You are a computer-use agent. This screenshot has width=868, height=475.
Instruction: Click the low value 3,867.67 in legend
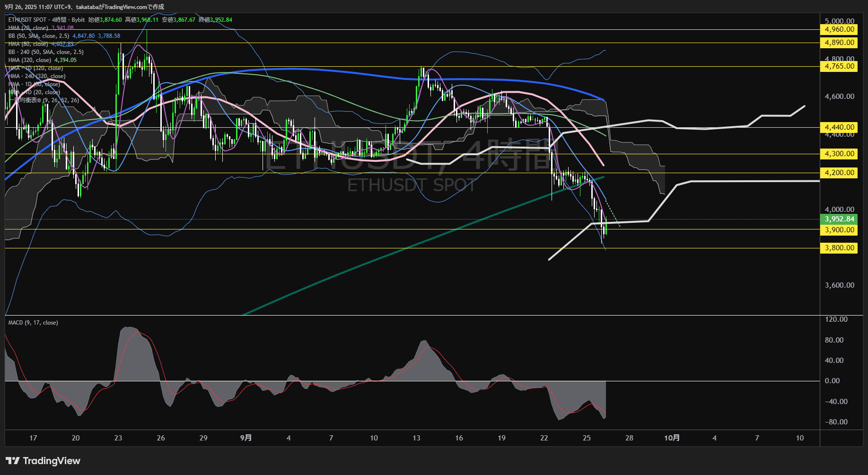pos(184,20)
